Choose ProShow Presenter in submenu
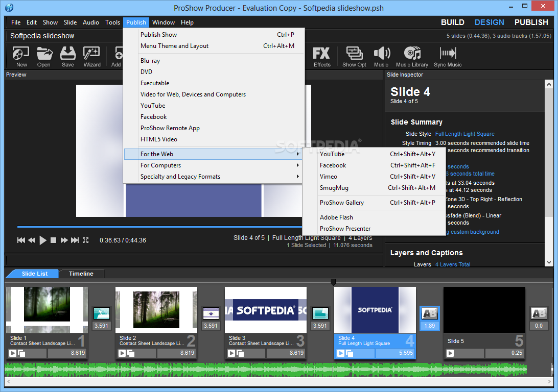The image size is (558, 392). (374, 229)
